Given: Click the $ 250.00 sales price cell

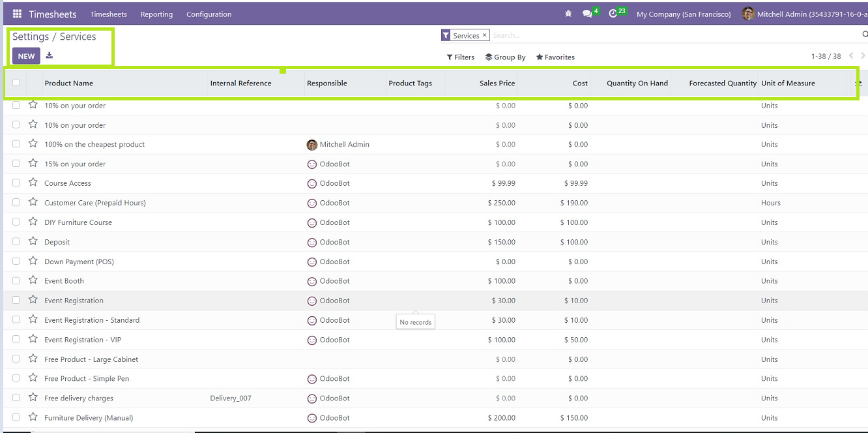Looking at the screenshot, I should point(501,203).
